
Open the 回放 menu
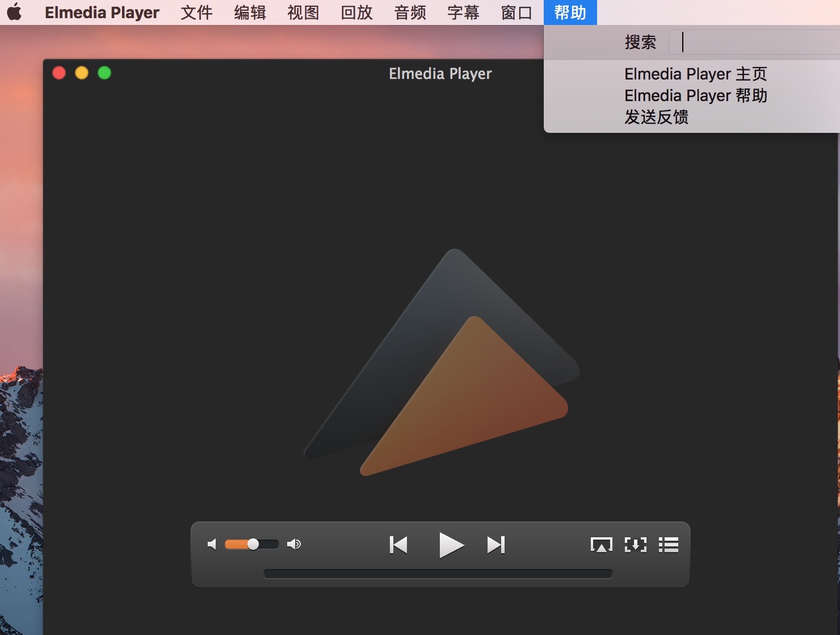356,12
